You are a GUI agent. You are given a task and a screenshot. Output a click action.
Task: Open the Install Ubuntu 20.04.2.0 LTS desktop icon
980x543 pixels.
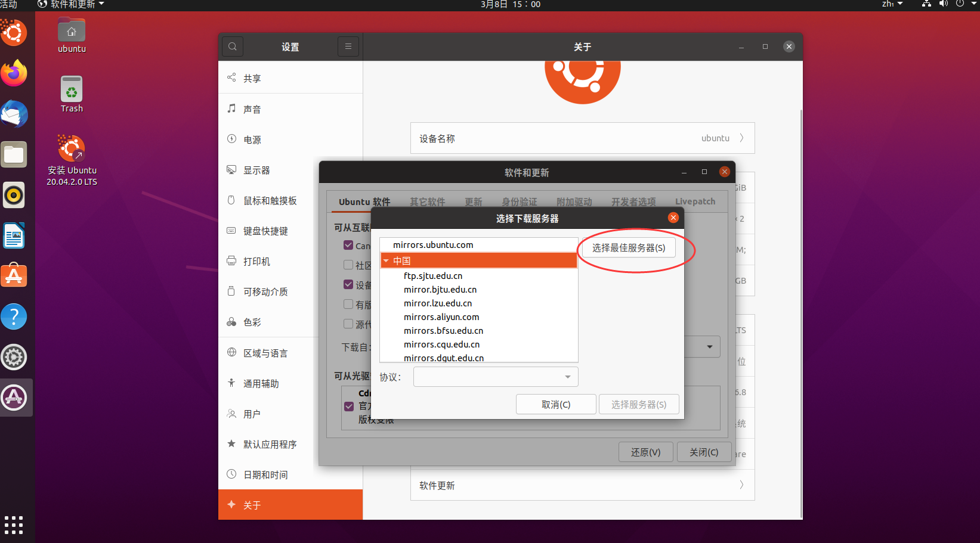click(x=72, y=160)
